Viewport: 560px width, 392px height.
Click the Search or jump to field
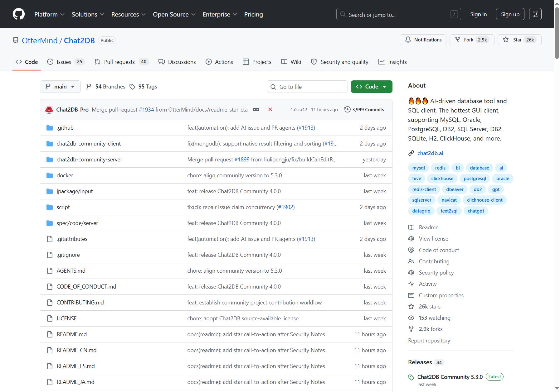[398, 14]
